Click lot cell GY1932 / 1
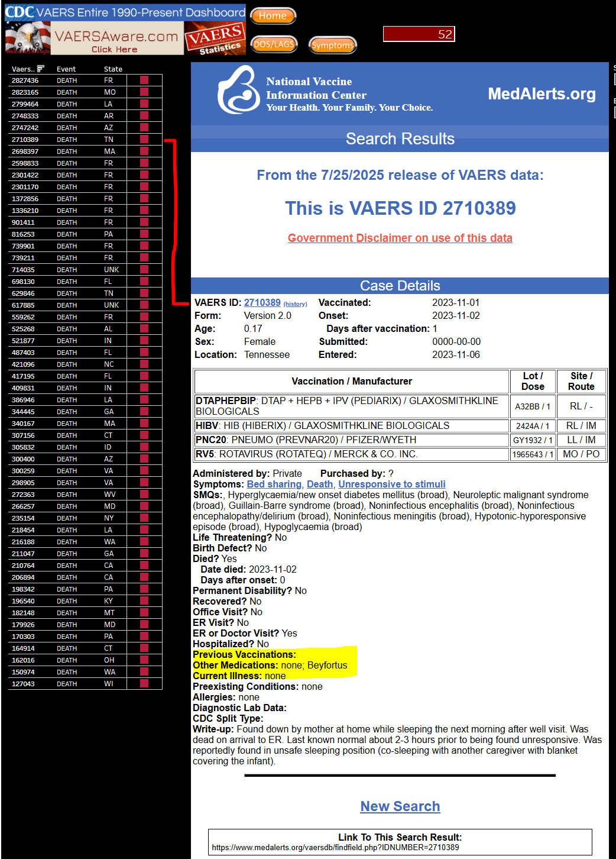 pyautogui.click(x=533, y=440)
